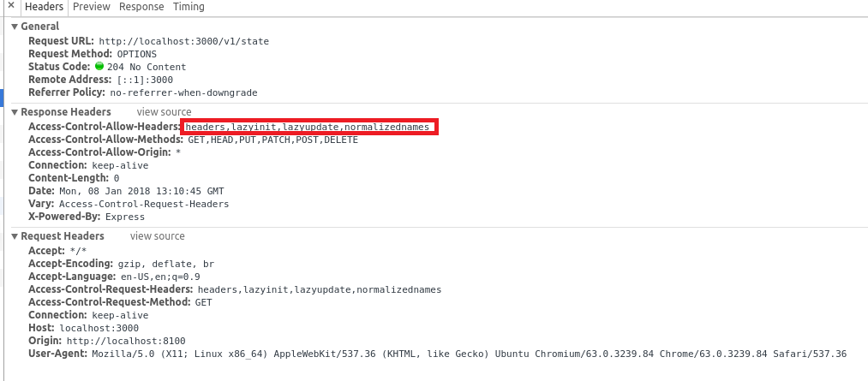Click the green status code indicator
The width and height of the screenshot is (868, 381).
click(x=99, y=67)
